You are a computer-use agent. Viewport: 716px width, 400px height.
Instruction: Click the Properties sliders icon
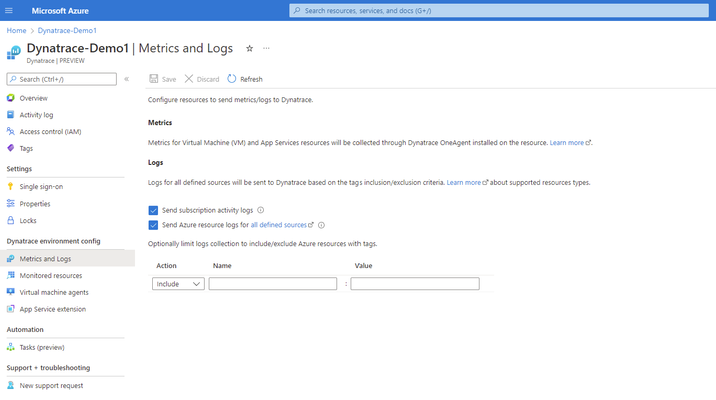tap(11, 204)
